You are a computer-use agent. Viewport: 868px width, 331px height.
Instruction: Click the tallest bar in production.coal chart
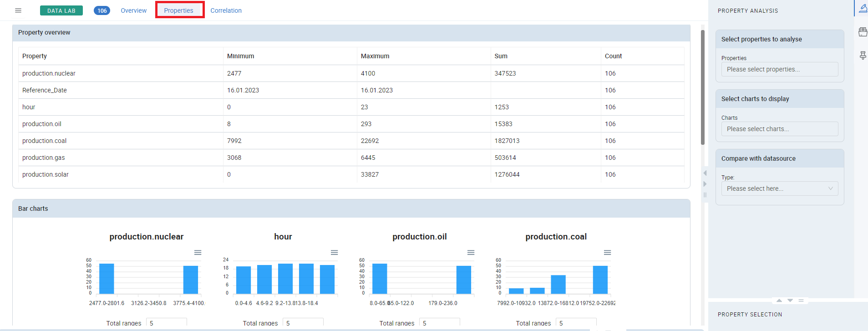pos(600,280)
